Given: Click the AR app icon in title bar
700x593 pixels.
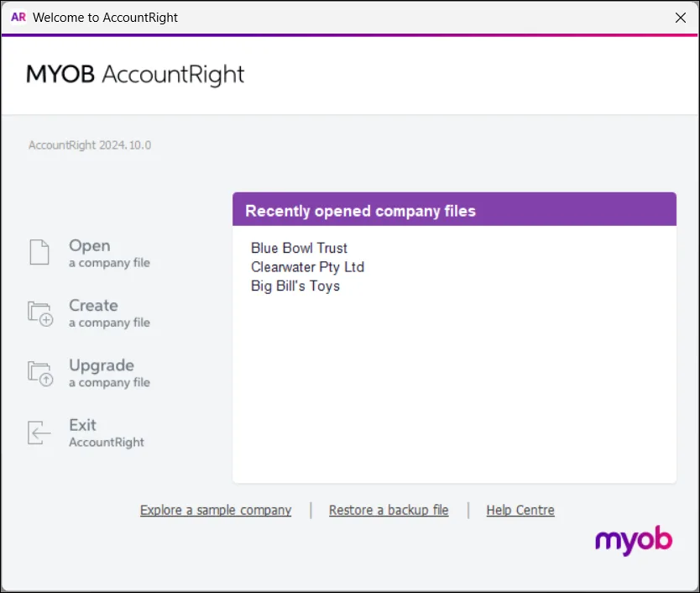Looking at the screenshot, I should [x=18, y=17].
